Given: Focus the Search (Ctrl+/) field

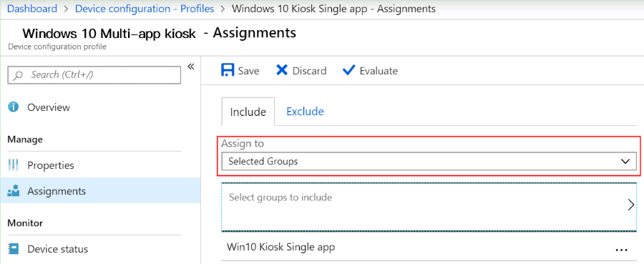Looking at the screenshot, I should (94, 75).
